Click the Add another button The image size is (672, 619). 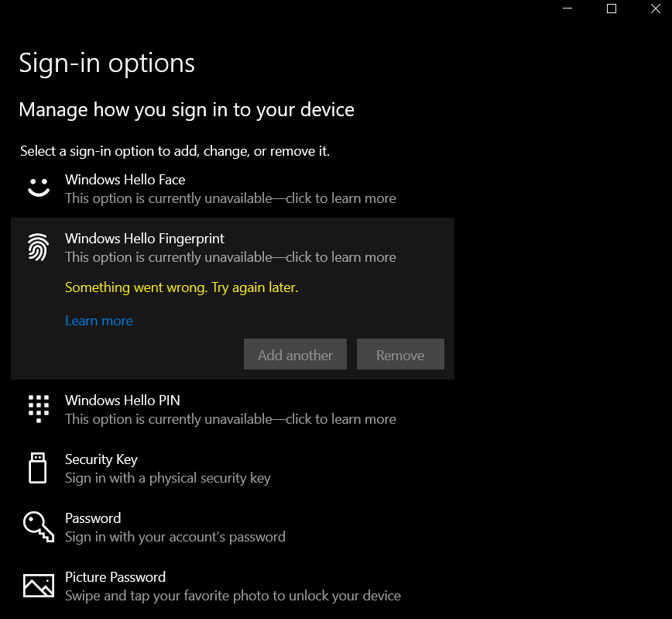(295, 354)
